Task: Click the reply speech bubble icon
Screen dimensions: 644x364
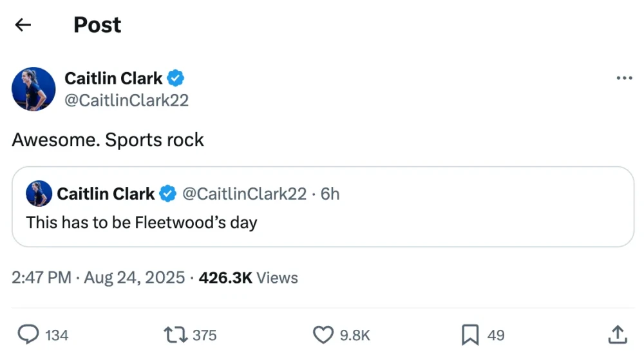Action: (x=28, y=335)
